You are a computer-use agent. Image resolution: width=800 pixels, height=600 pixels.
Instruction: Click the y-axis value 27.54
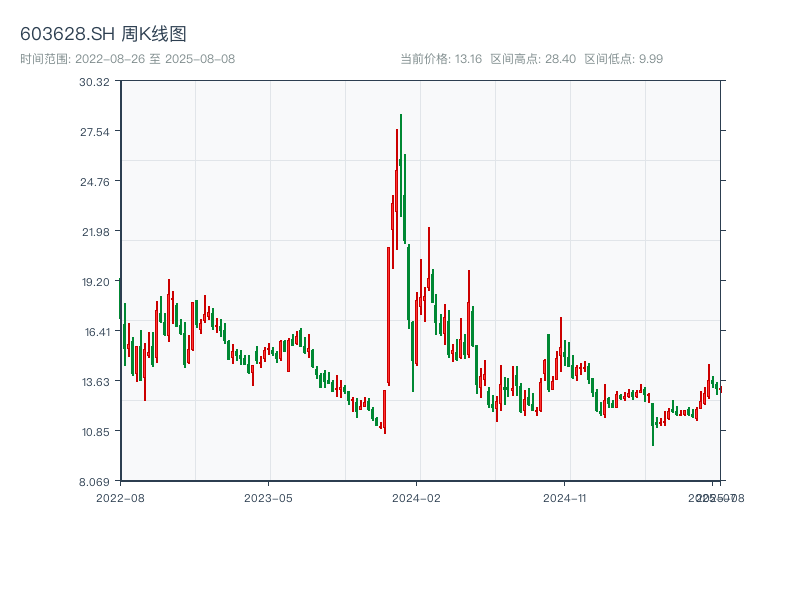(95, 132)
